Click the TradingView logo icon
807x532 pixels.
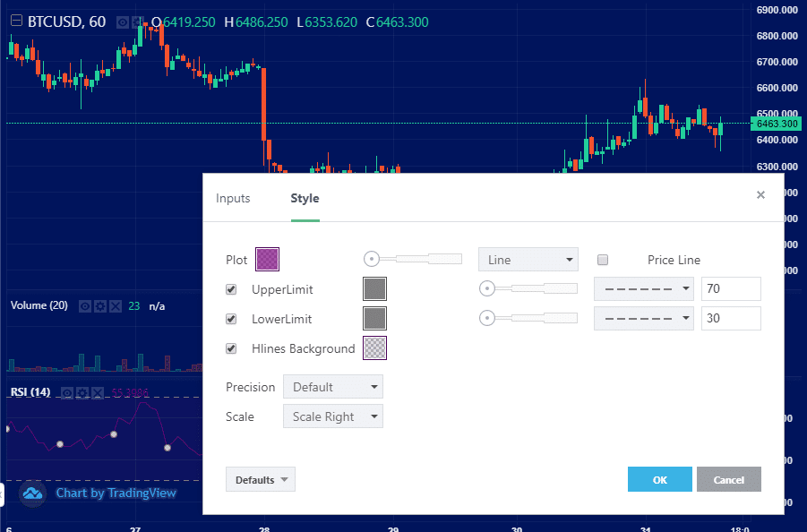coord(33,493)
